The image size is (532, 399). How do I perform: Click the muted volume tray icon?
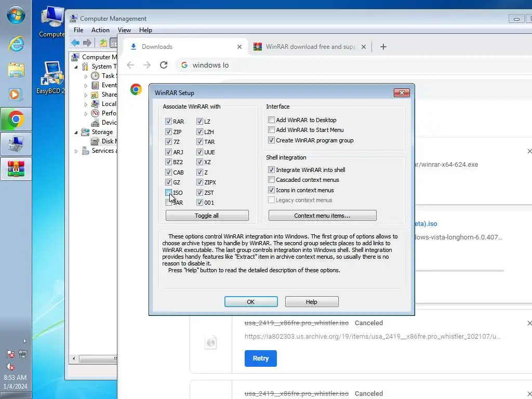pos(10,366)
